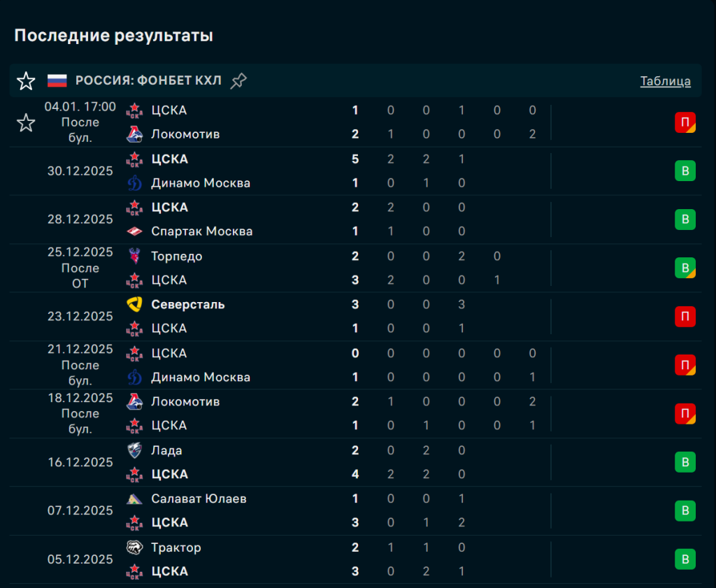The height and width of the screenshot is (588, 716).
Task: Click the Салават Юлаев team logo
Action: tap(134, 499)
